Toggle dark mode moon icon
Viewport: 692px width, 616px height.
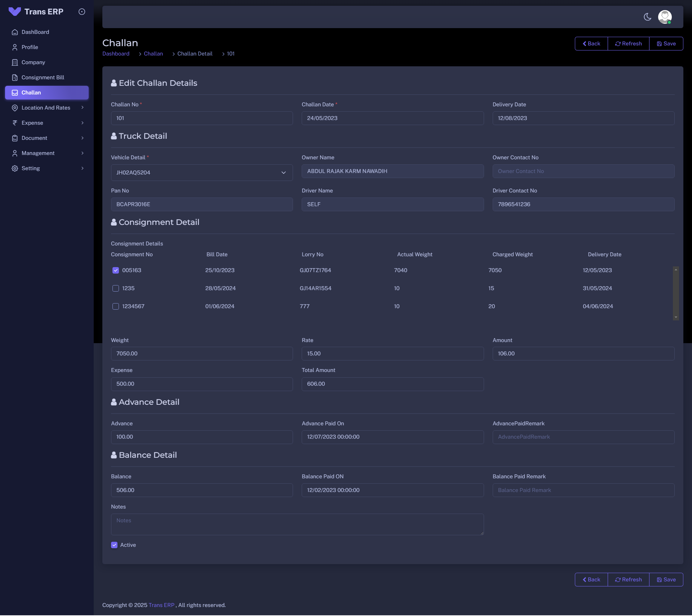point(647,17)
